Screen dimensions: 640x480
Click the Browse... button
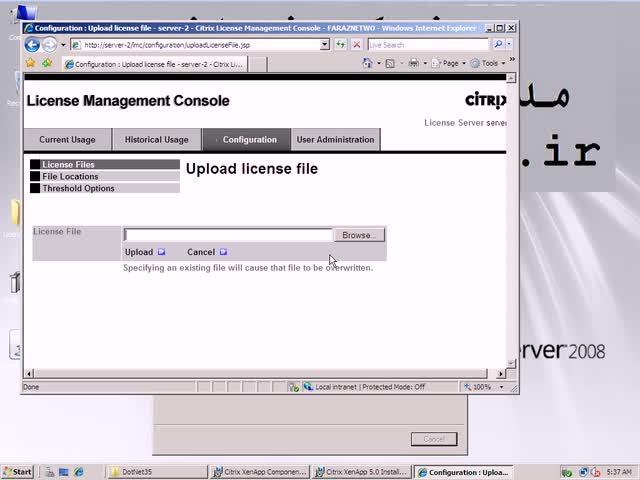coord(359,235)
